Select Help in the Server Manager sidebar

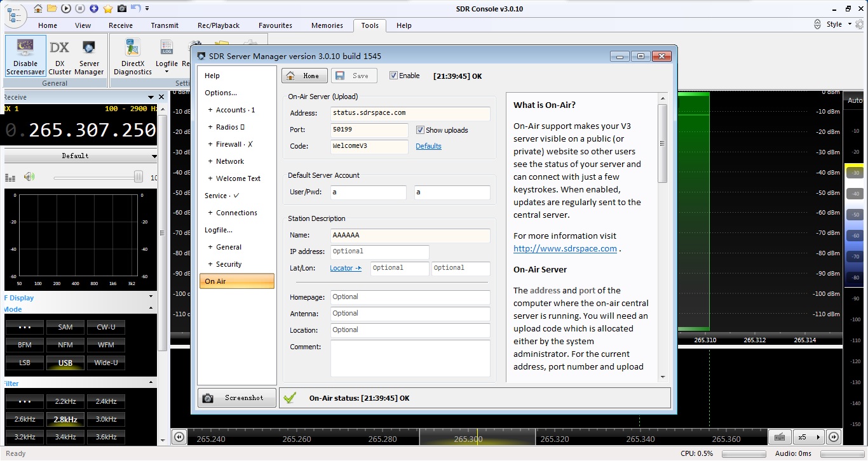click(236, 76)
